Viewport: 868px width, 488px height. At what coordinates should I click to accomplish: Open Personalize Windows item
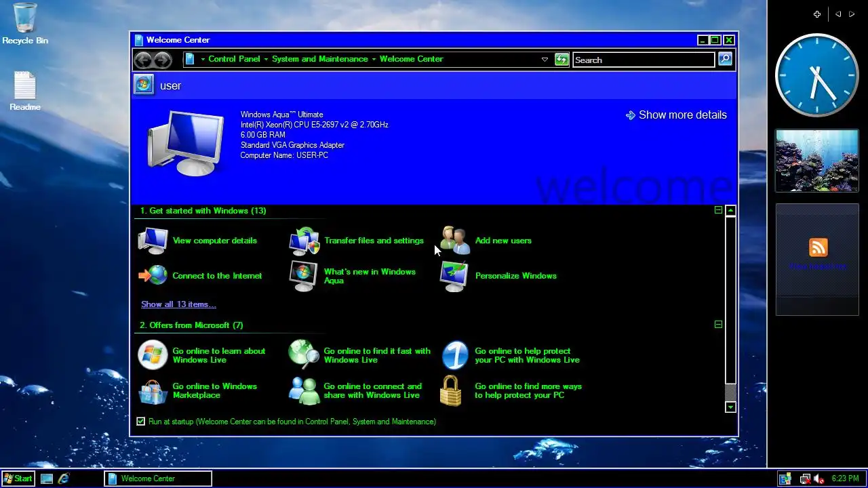pyautogui.click(x=498, y=276)
